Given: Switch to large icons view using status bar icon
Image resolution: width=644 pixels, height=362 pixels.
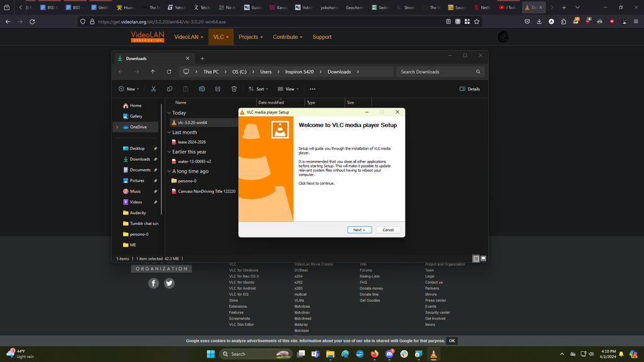Looking at the screenshot, I should point(483,258).
